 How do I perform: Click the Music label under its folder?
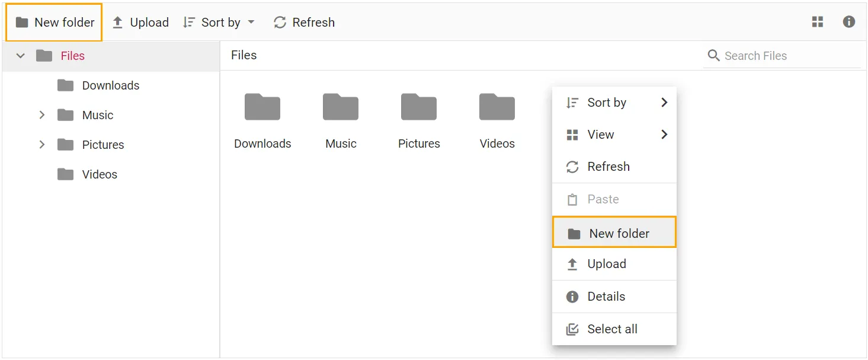[341, 144]
